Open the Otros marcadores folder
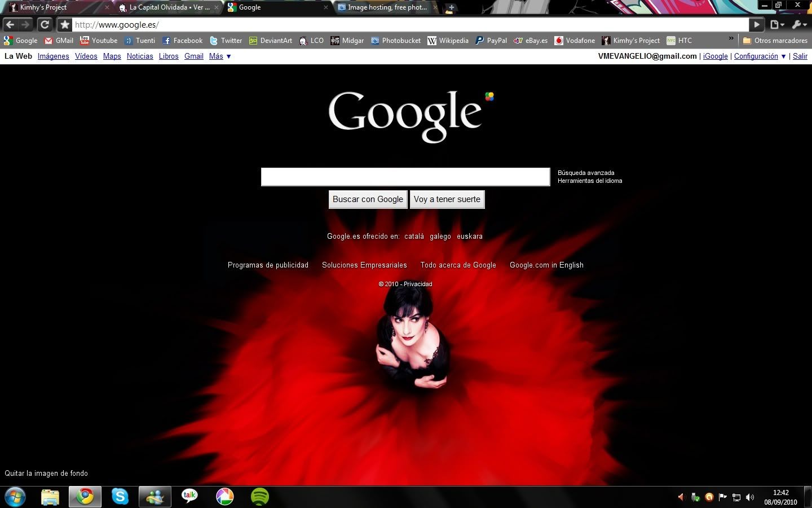The height and width of the screenshot is (508, 812). 775,41
